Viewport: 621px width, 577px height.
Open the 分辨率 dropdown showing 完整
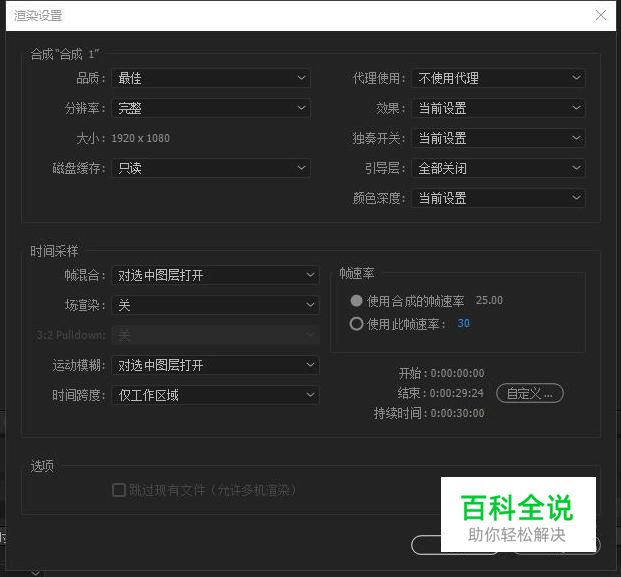coord(211,108)
